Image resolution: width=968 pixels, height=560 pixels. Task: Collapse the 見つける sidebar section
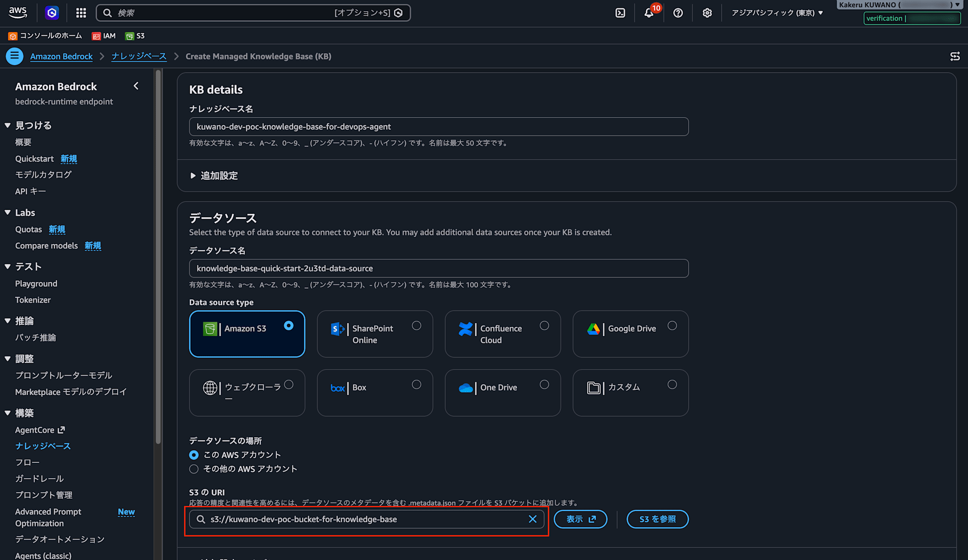tap(7, 125)
